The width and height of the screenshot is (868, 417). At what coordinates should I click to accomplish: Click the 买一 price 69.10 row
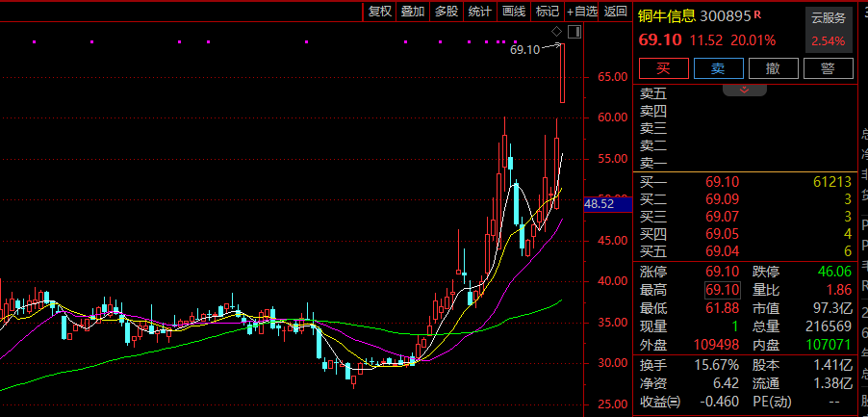coord(746,182)
